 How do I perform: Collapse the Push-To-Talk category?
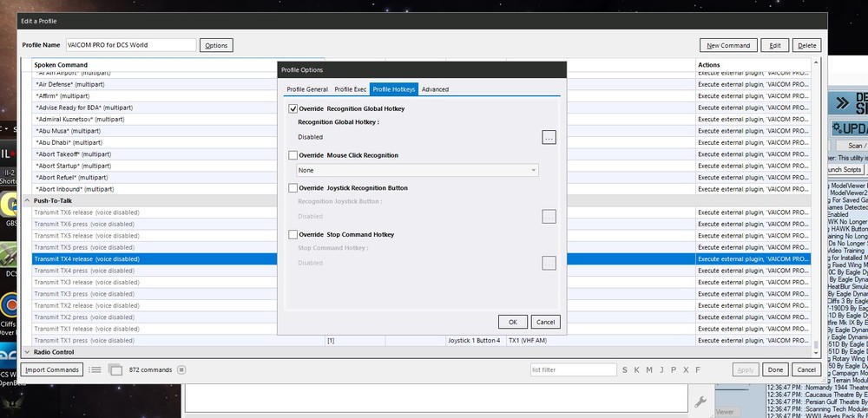[x=27, y=200]
